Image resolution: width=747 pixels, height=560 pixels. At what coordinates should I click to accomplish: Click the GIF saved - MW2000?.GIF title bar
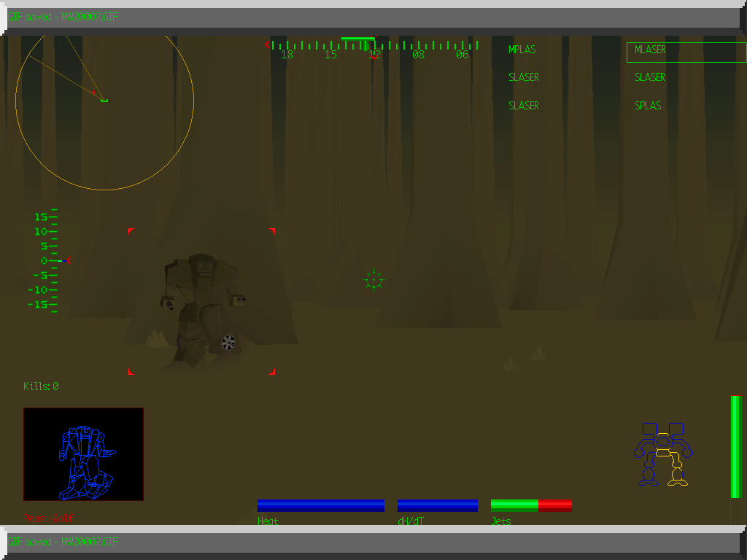pos(62,17)
